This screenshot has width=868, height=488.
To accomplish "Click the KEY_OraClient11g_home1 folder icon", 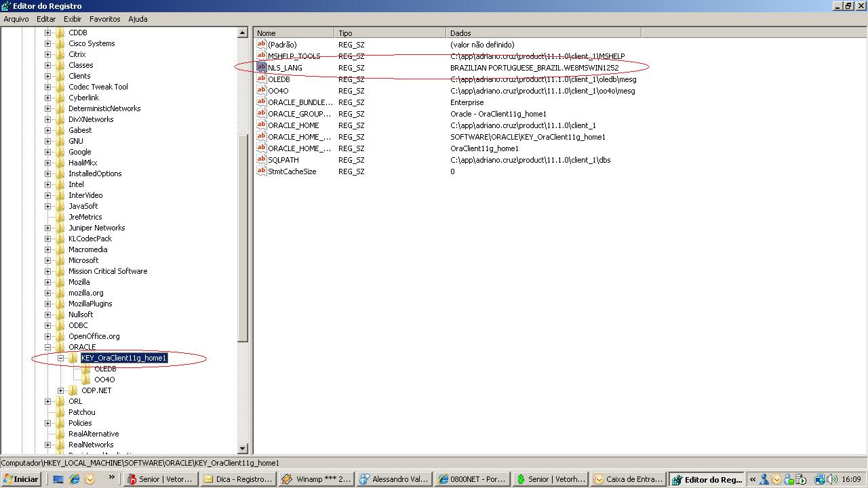I will (x=73, y=358).
